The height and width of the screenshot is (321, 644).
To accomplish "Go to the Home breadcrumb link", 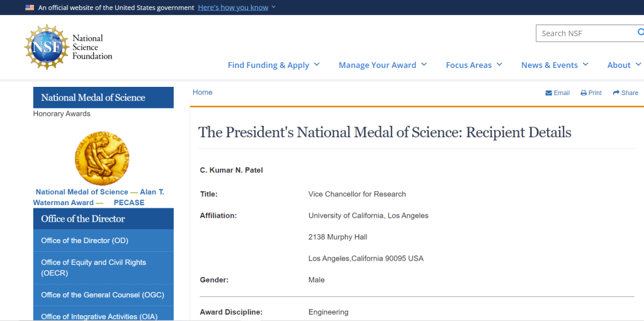I will coord(203,93).
